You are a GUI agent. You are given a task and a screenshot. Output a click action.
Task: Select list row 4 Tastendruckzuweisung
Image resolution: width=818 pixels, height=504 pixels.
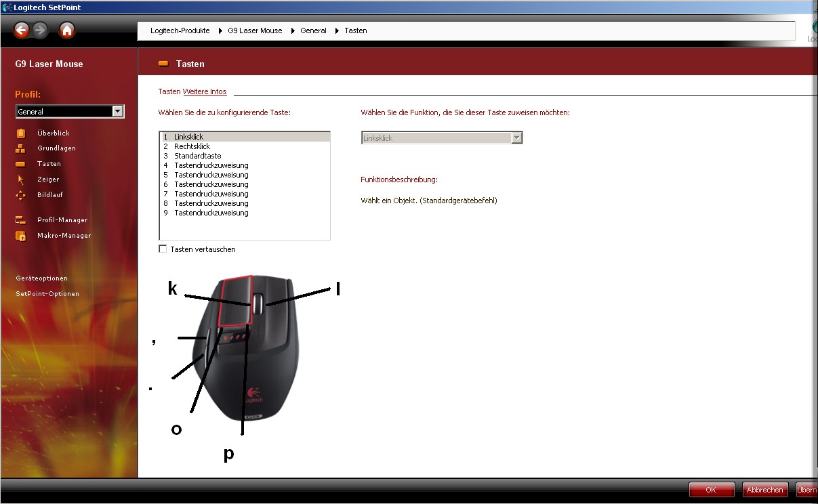pyautogui.click(x=245, y=165)
